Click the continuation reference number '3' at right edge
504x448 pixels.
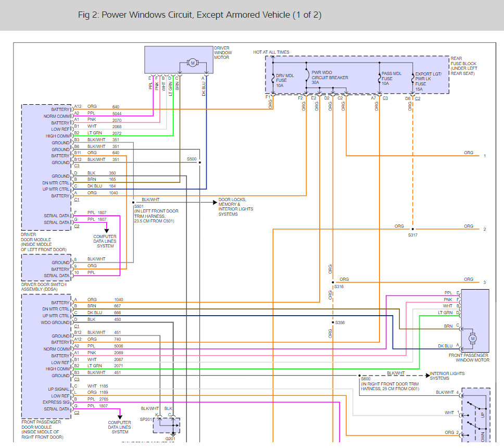(x=485, y=283)
